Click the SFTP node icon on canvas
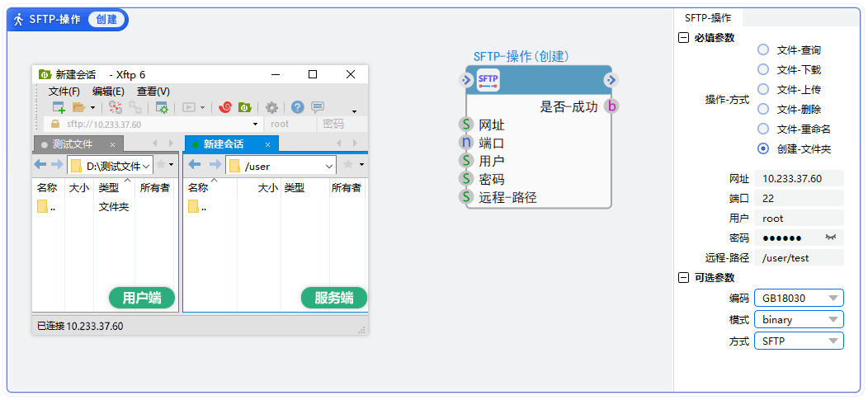The width and height of the screenshot is (868, 400). click(x=488, y=80)
